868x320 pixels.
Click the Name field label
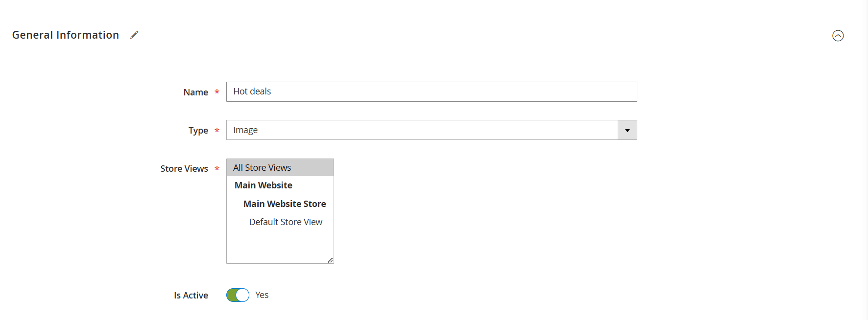click(195, 92)
